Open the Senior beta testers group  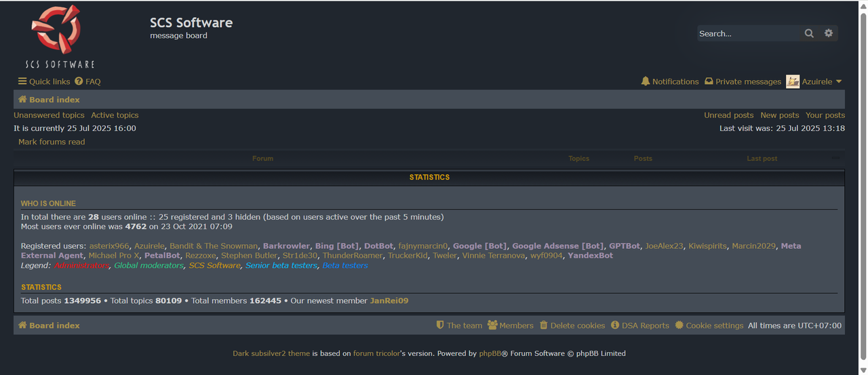click(281, 266)
